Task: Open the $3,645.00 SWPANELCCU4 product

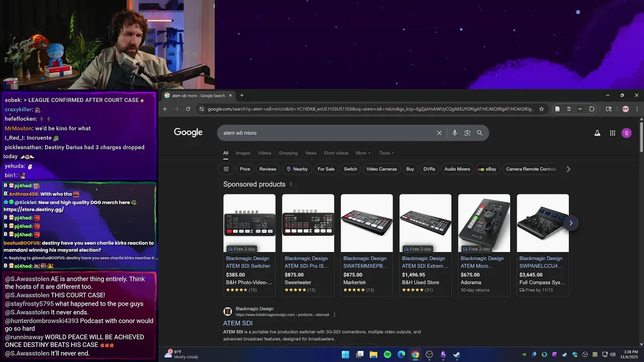Action: (543, 244)
